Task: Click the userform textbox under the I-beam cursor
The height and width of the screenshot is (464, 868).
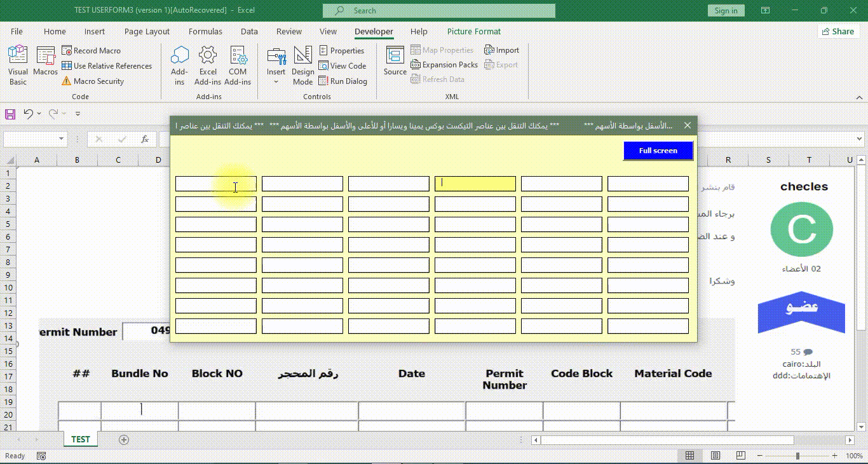Action: click(x=216, y=184)
